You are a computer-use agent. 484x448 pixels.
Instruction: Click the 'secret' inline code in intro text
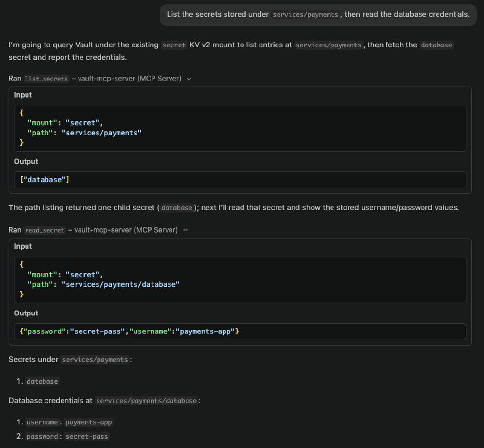coord(175,45)
